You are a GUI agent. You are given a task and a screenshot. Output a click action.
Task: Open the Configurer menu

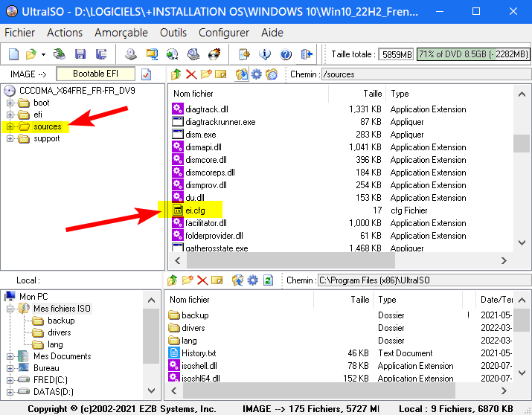click(x=224, y=33)
